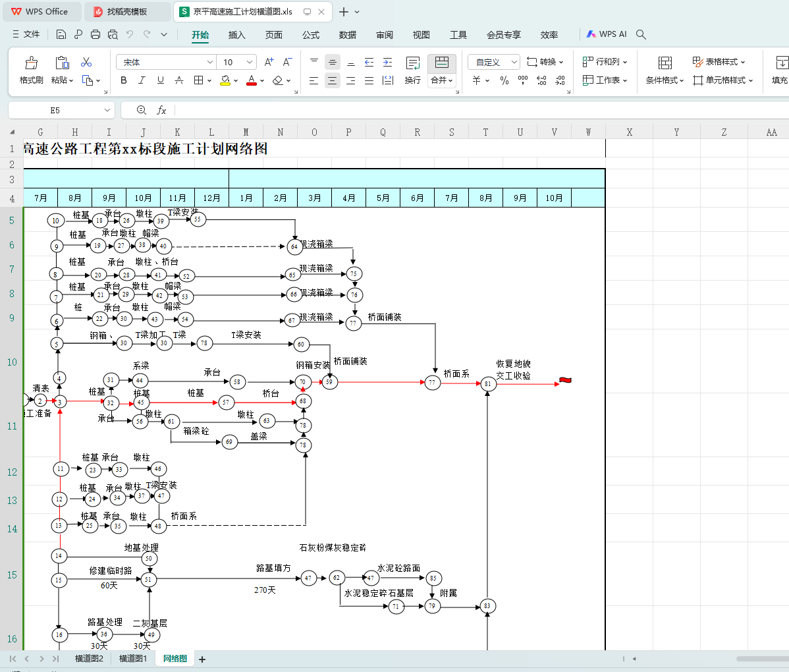Click the Save icon in quick access bar
Viewport: 789px width, 672px height.
(61, 34)
